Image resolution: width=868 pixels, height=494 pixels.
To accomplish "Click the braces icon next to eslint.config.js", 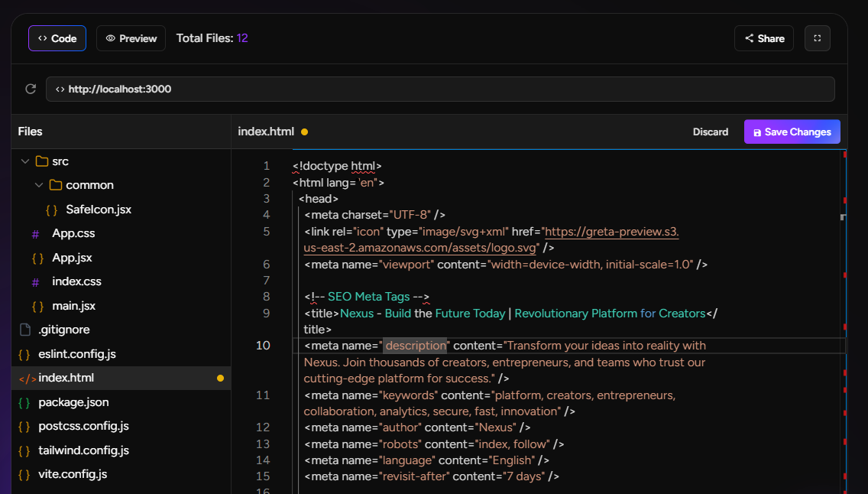I will (24, 354).
